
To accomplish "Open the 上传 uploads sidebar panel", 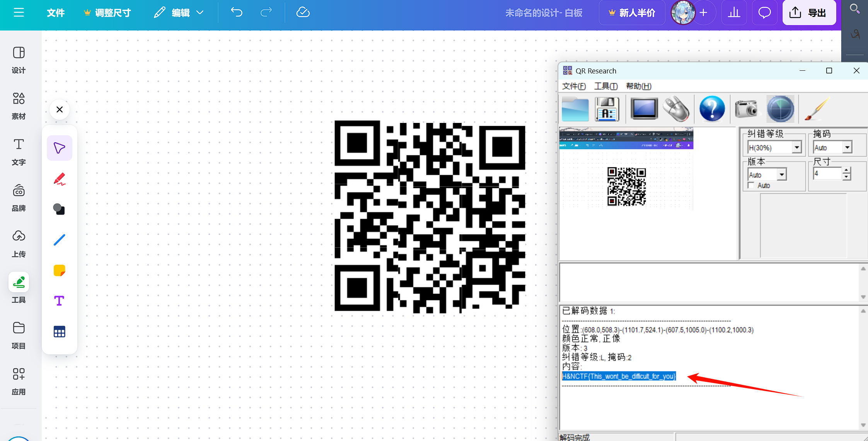I will click(19, 244).
